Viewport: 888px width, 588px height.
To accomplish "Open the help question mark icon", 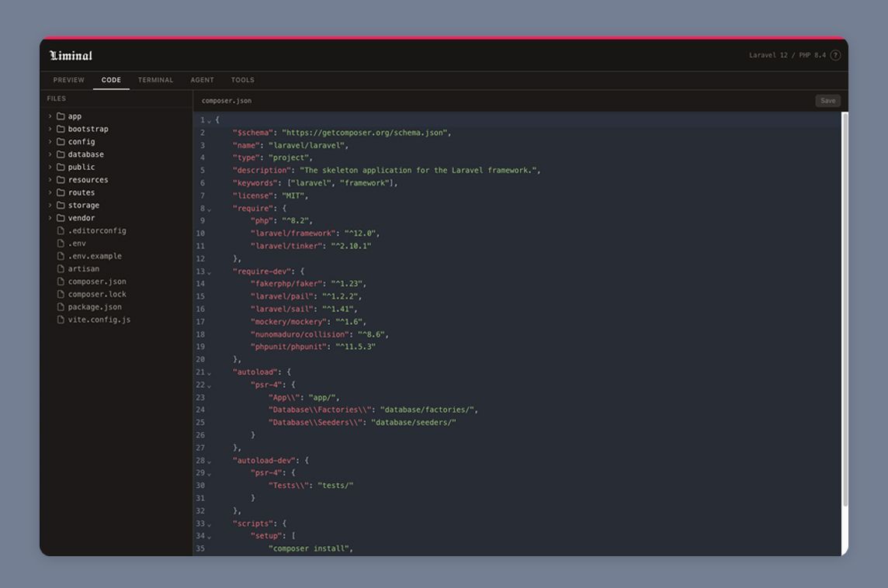I will coord(835,55).
